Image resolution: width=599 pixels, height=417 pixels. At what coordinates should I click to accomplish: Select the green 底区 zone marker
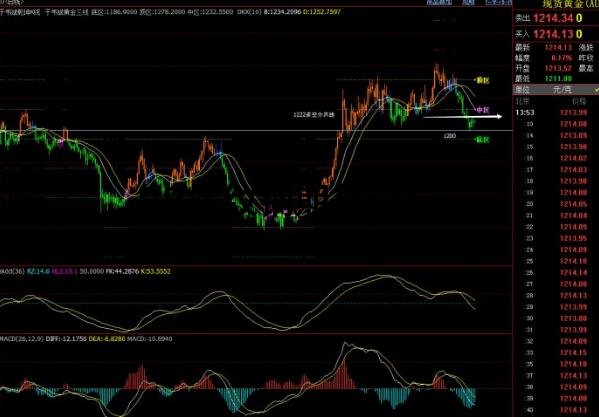click(482, 140)
